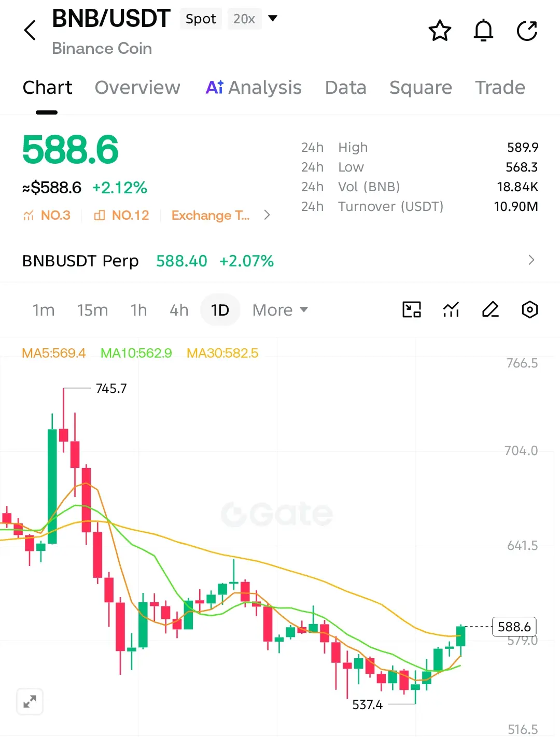Open BNBUSDT Perp price row
Image resolution: width=560 pixels, height=737 pixels.
pyautogui.click(x=280, y=260)
